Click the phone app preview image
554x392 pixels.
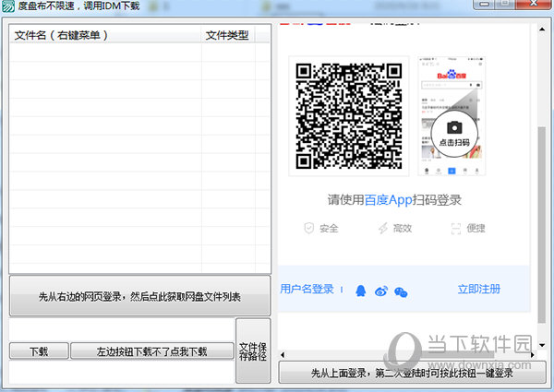(452, 115)
